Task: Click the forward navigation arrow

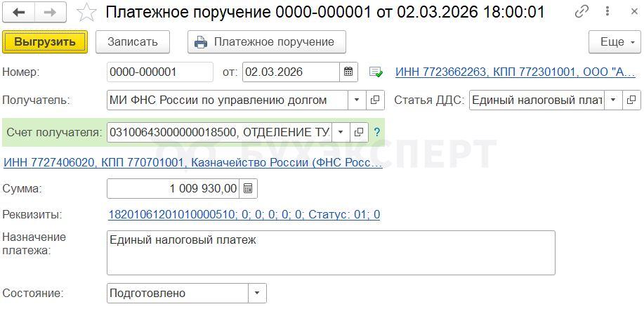Action: point(51,12)
